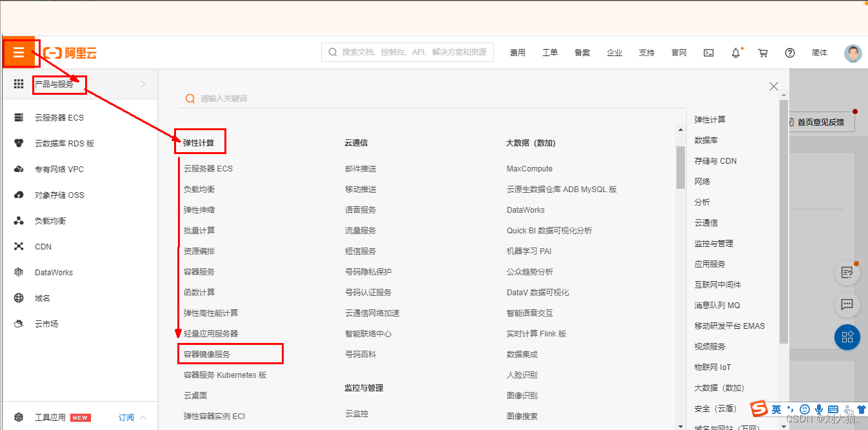The width and height of the screenshot is (868, 430).
Task: Click the blue floating apps button
Action: tap(847, 337)
